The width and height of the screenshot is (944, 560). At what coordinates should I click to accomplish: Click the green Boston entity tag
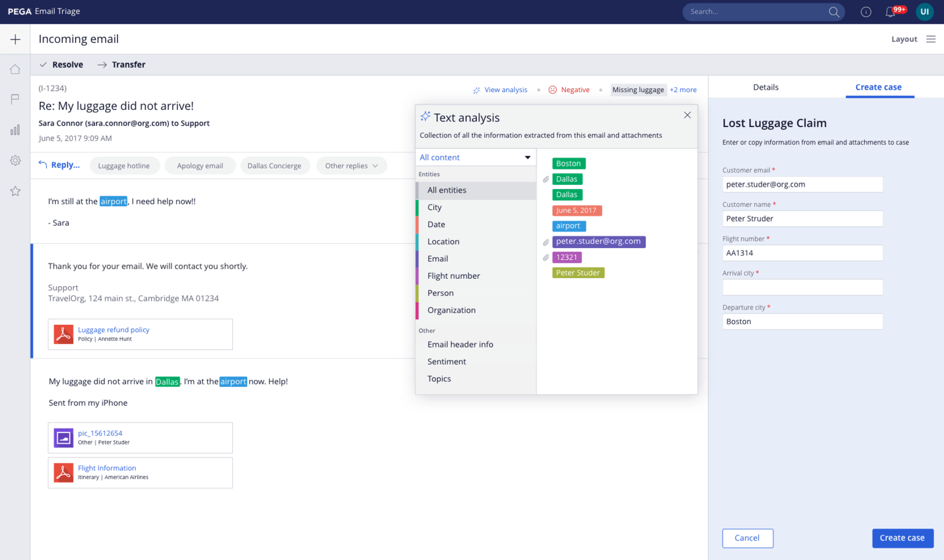click(568, 163)
